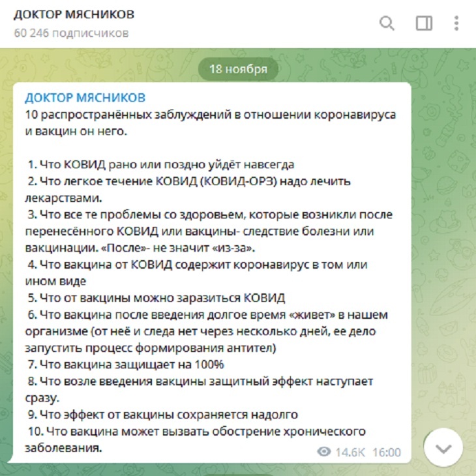Viewport: 476px width, 476px height.
Task: Click list item 1 about КОВИД уйдёт навсегда
Action: (x=160, y=164)
